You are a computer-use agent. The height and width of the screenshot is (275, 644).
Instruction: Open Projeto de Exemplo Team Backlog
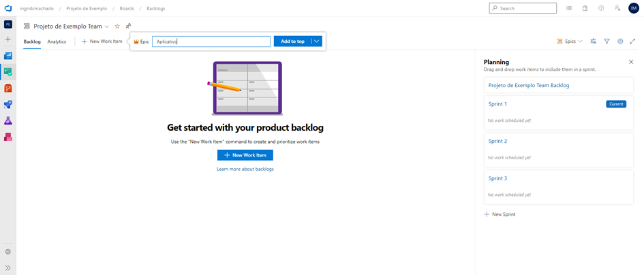click(529, 85)
